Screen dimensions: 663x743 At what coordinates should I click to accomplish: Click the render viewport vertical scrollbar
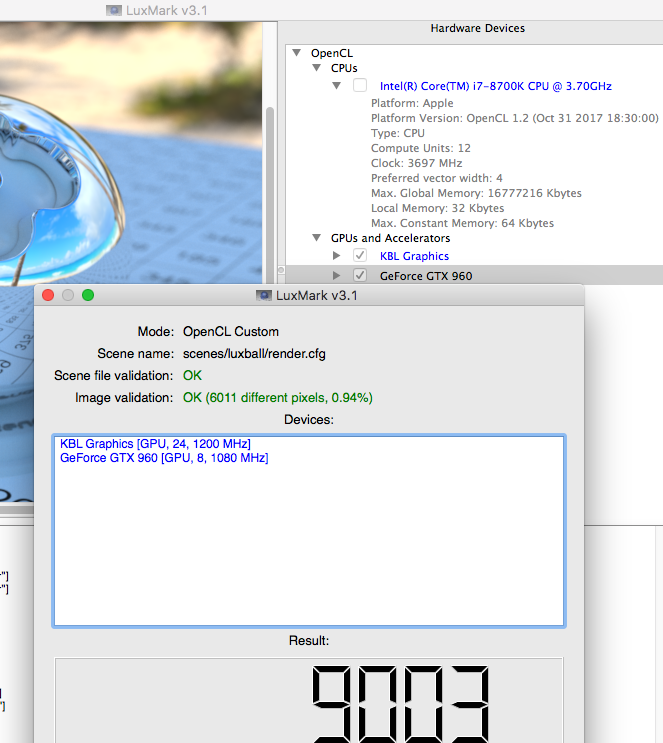click(270, 194)
